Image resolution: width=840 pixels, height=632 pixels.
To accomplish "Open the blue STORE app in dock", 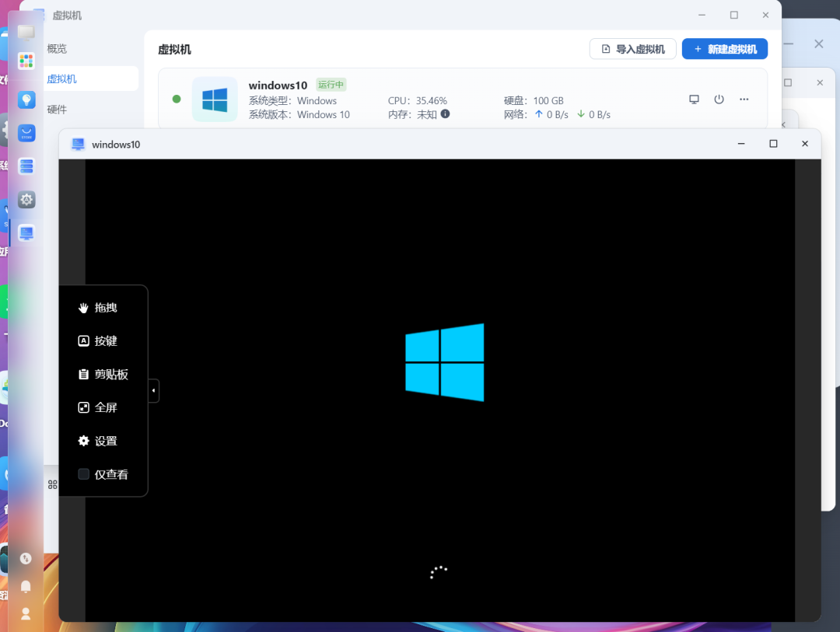I will pos(26,133).
